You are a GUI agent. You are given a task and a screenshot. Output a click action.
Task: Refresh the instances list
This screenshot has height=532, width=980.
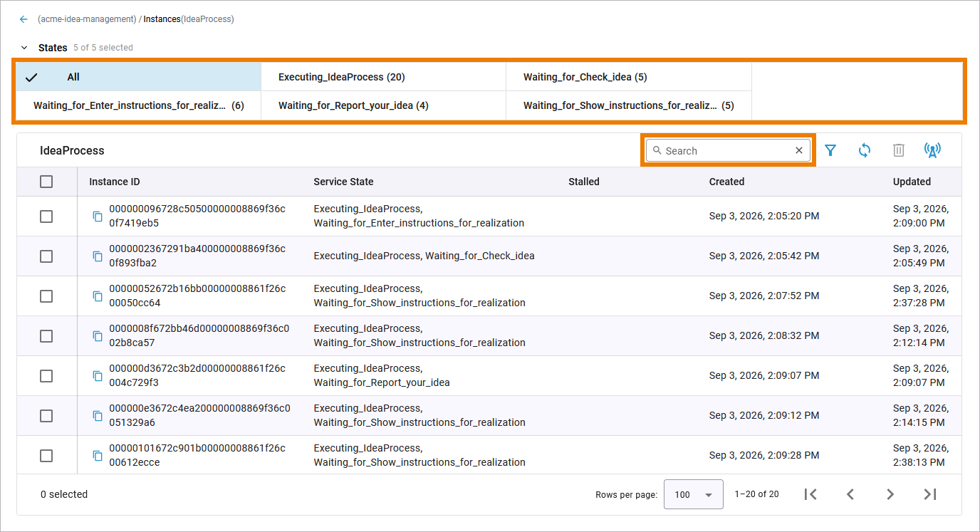click(x=865, y=150)
